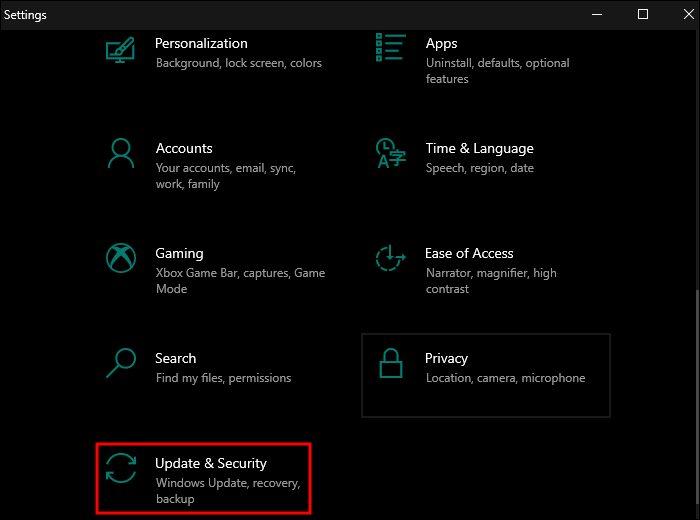The width and height of the screenshot is (700, 520).
Task: Open the Gaming Xbox icon
Action: (x=120, y=258)
